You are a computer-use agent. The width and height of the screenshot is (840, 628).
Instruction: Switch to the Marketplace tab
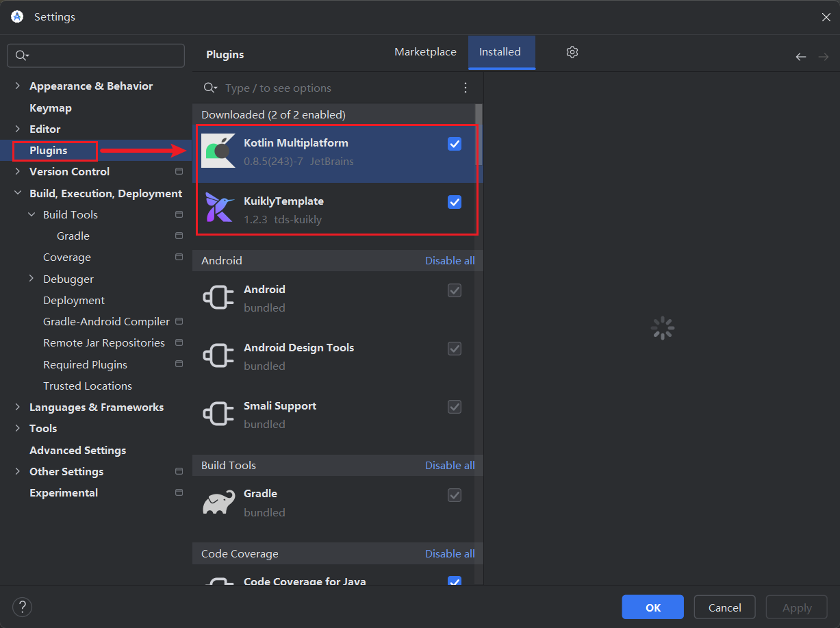[x=425, y=52]
